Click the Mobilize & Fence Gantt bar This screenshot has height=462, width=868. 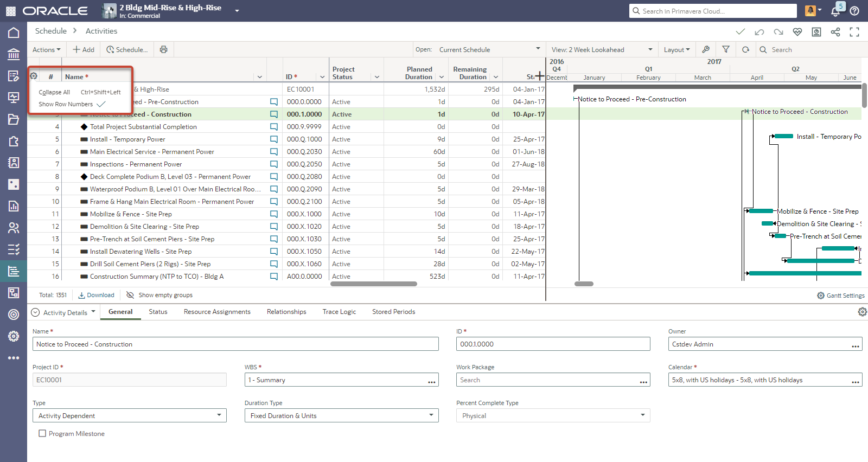[761, 211]
